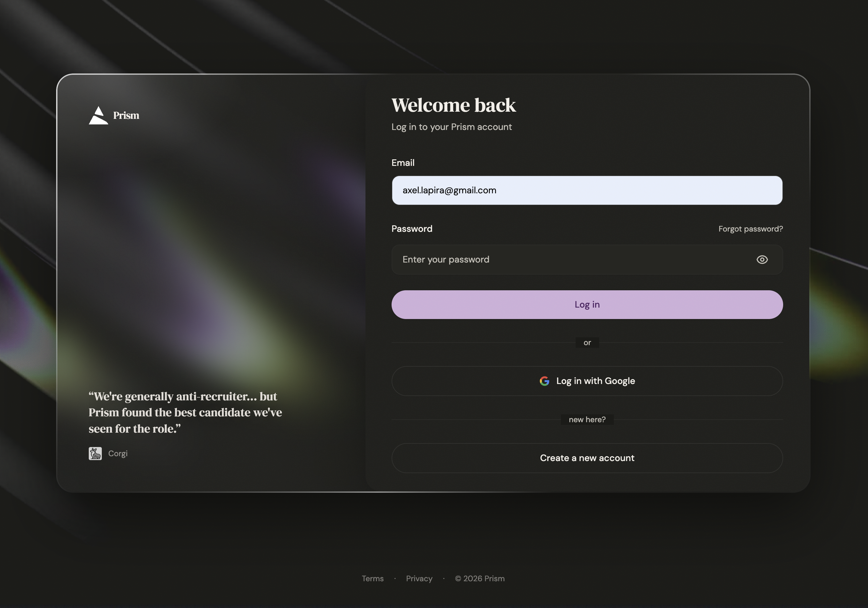Click Create a new account button
Image resolution: width=868 pixels, height=608 pixels.
pos(587,458)
